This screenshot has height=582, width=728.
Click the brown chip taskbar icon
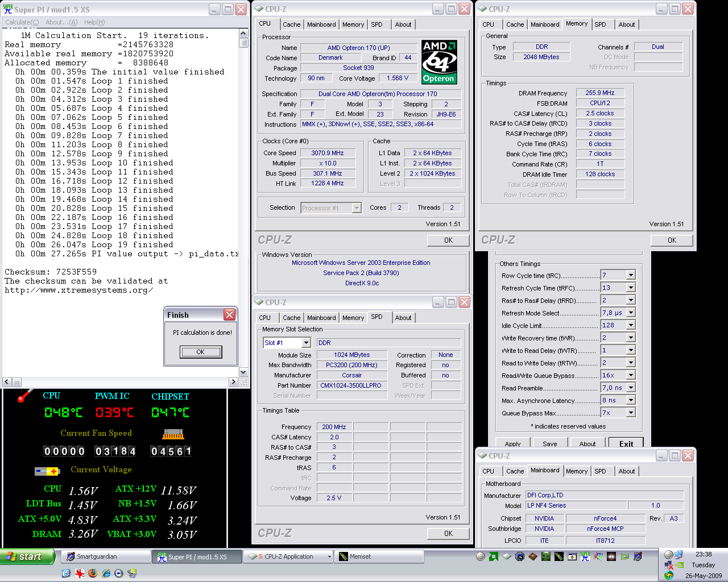pyautogui.click(x=533, y=556)
